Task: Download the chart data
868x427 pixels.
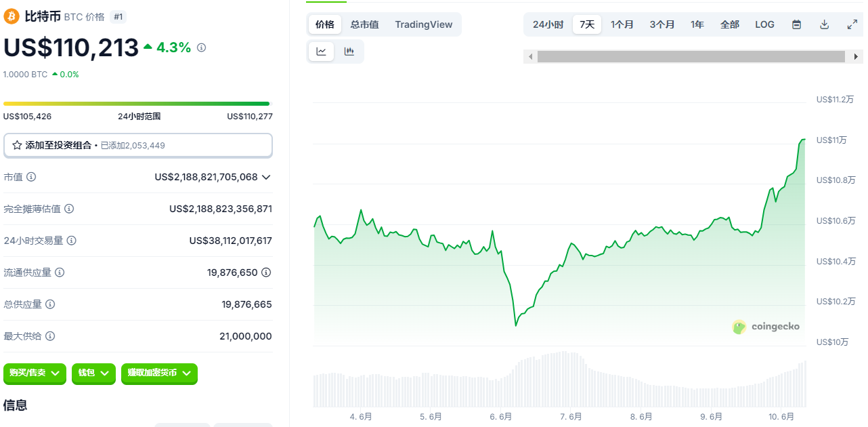Action: coord(825,24)
